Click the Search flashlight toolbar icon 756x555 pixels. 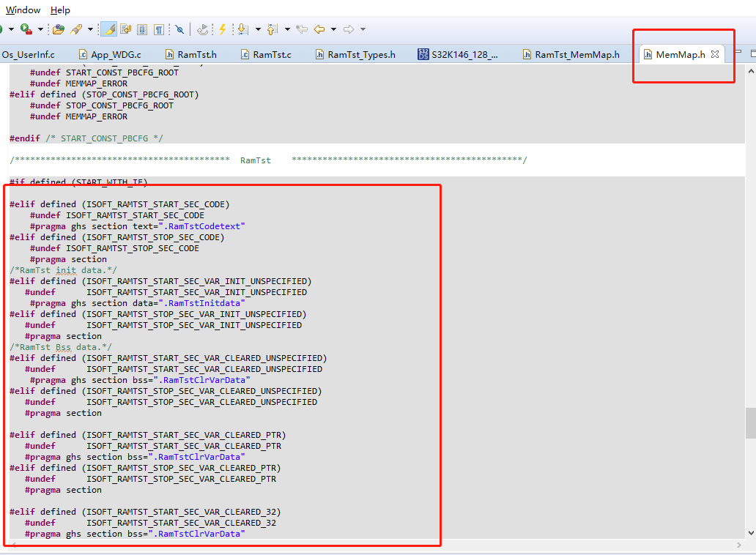pos(76,29)
